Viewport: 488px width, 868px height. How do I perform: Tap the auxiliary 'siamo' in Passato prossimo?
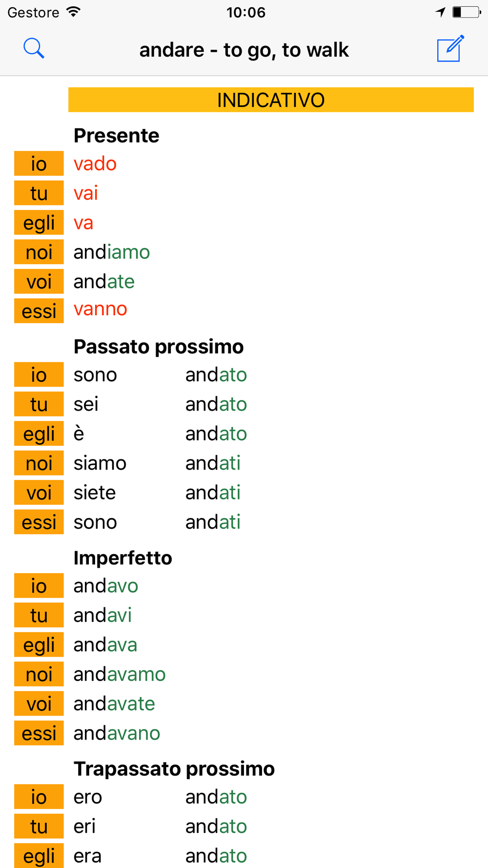(x=100, y=463)
